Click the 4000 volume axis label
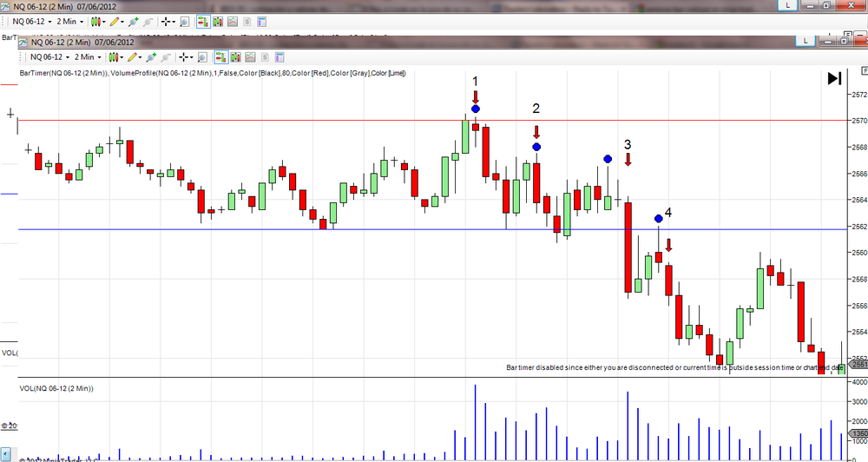 click(x=859, y=382)
